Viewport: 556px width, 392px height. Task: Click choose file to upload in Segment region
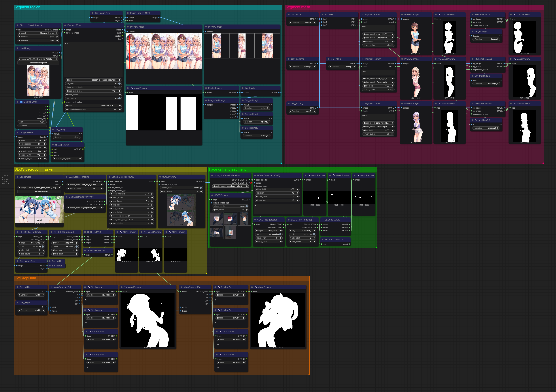coord(38,63)
